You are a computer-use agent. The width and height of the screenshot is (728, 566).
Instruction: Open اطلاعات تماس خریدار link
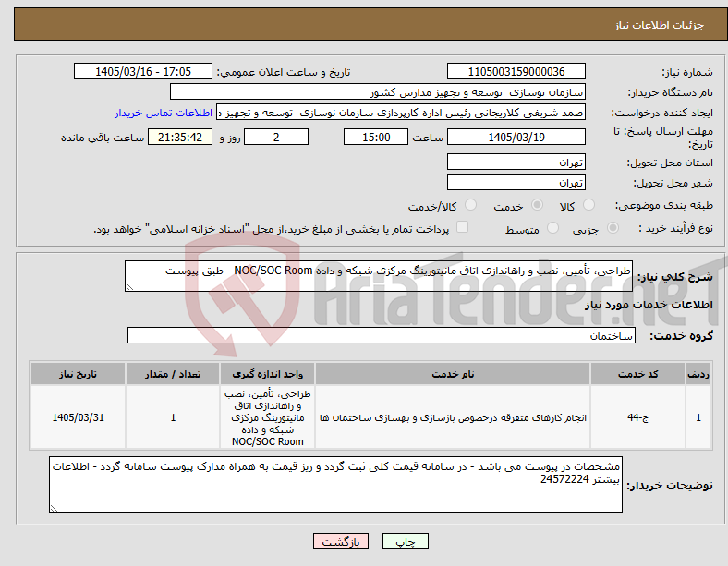coord(164,113)
